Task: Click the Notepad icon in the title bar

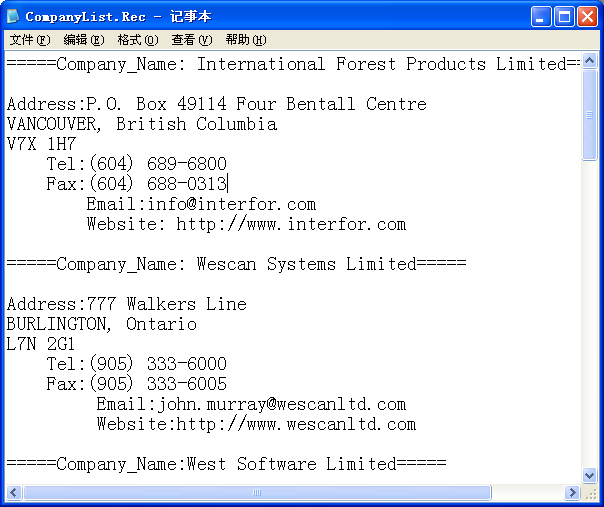Action: pos(13,16)
